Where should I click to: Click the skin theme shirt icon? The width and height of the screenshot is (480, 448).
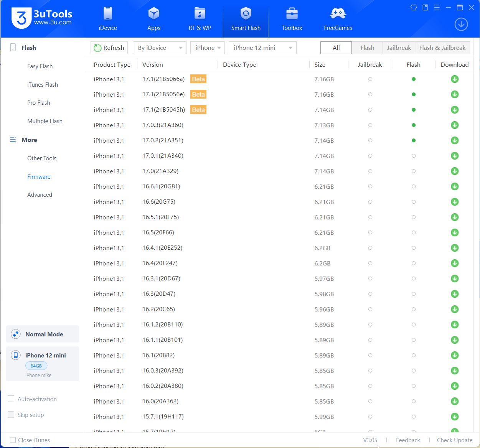[x=414, y=8]
